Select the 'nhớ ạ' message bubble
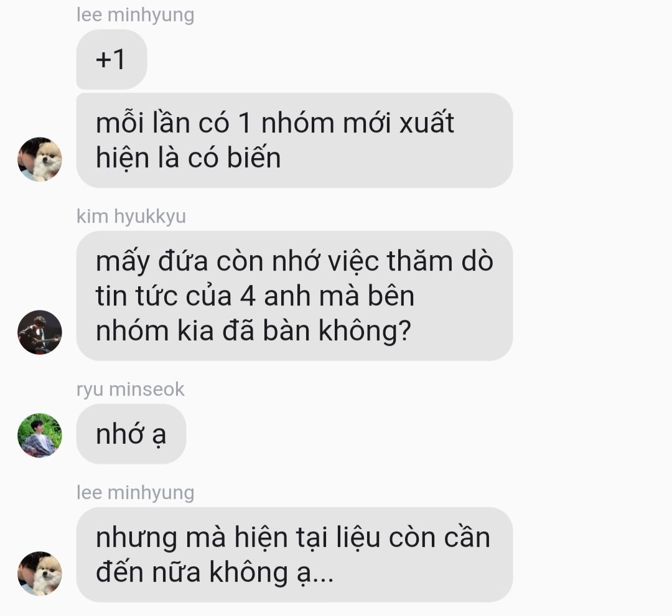Screen dimensions: 672x616 (131, 434)
